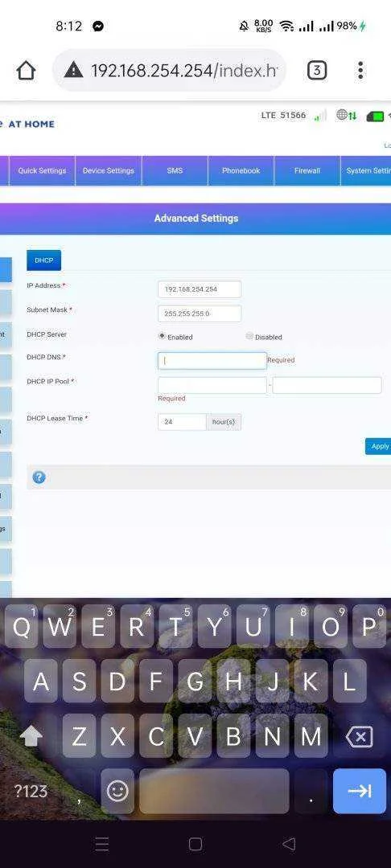Image resolution: width=391 pixels, height=868 pixels.
Task: Open the SMS menu
Action: 175,170
